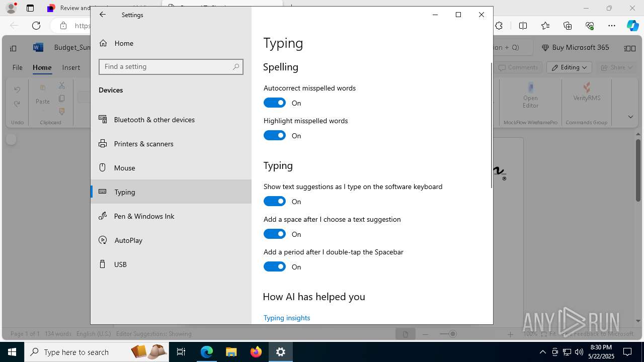Open Settings Home page
This screenshot has height=362, width=644.
pos(171,43)
